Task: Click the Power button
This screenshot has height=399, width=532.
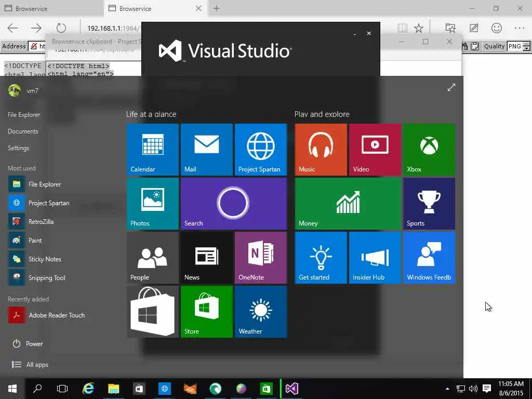Action: point(28,344)
